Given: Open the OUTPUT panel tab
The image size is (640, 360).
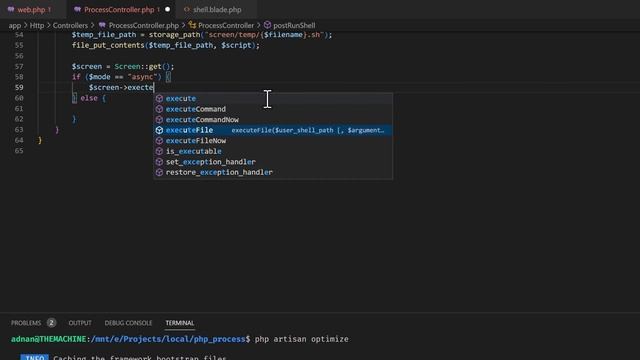Looking at the screenshot, I should click(80, 323).
